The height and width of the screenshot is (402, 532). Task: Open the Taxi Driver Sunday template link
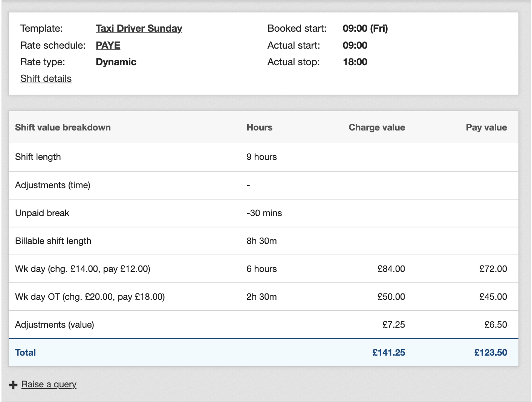pyautogui.click(x=139, y=29)
